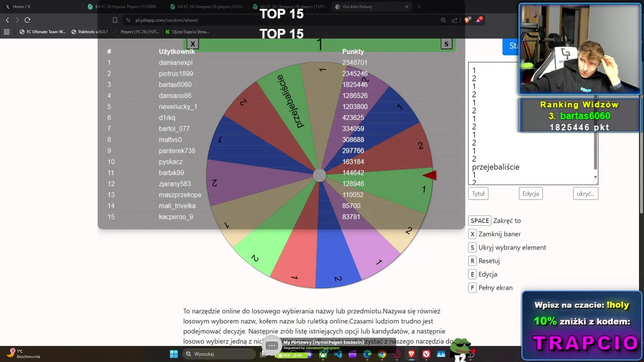644x362 pixels.
Task: Click S key for Ukryj wybrany element
Action: 472,247
